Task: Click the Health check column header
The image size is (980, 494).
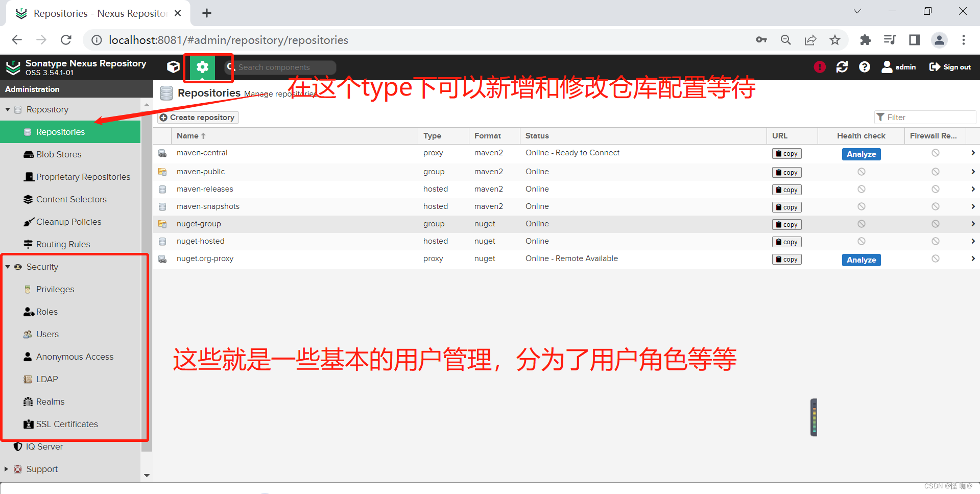Action: (x=861, y=136)
